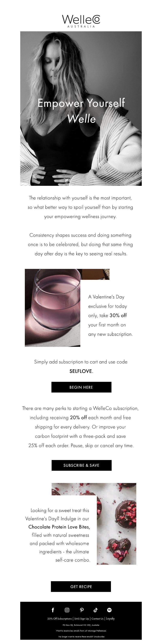Screen dimensions: 162x644
Task: Click the Get Recipe button
Action: (81, 586)
